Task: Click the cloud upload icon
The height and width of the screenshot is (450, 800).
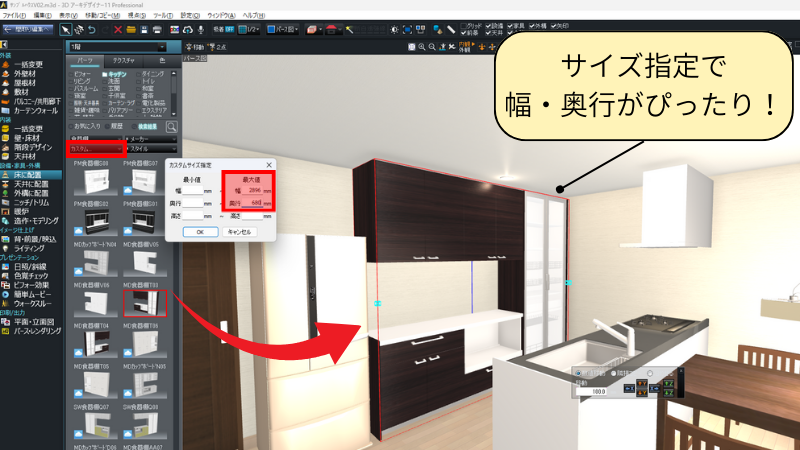Action: (188, 30)
